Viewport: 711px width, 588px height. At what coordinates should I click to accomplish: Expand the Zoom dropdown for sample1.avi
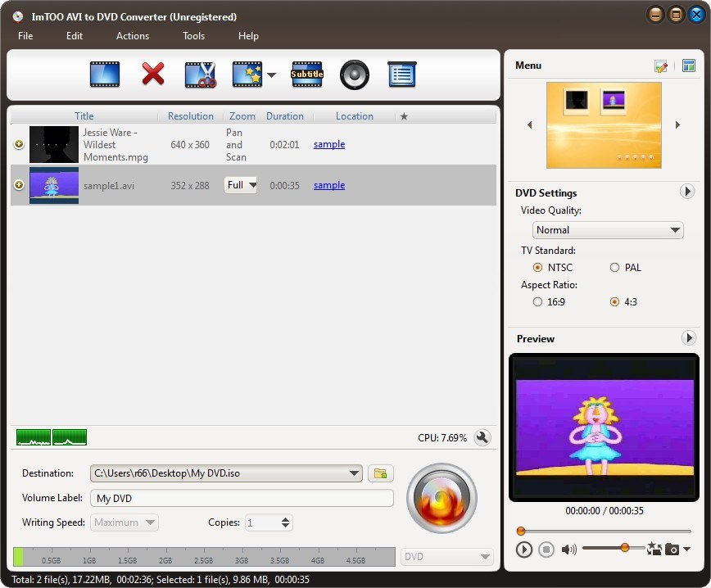(x=251, y=185)
